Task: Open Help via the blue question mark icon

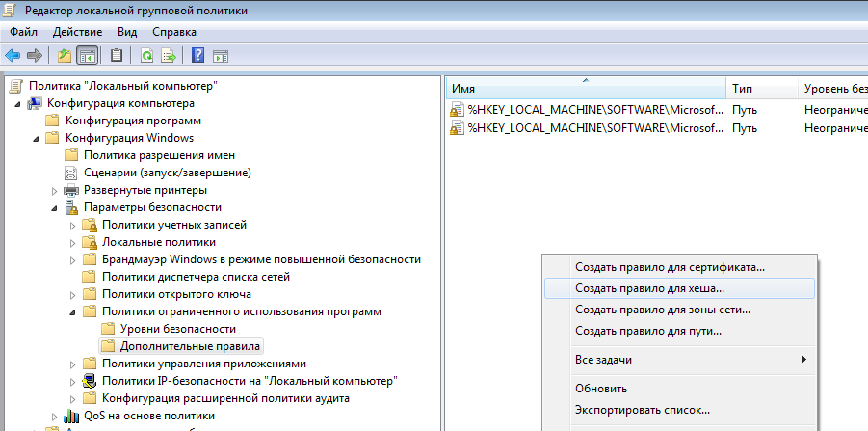Action: [x=197, y=55]
